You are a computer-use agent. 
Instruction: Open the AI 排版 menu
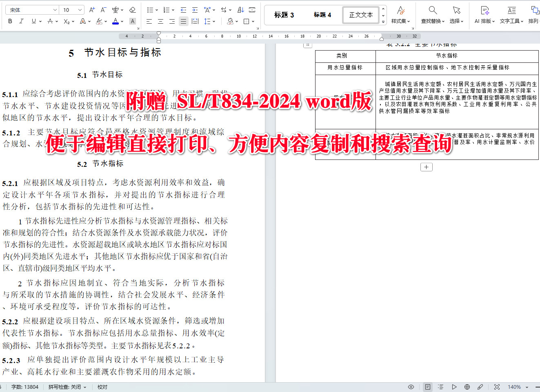tap(484, 15)
